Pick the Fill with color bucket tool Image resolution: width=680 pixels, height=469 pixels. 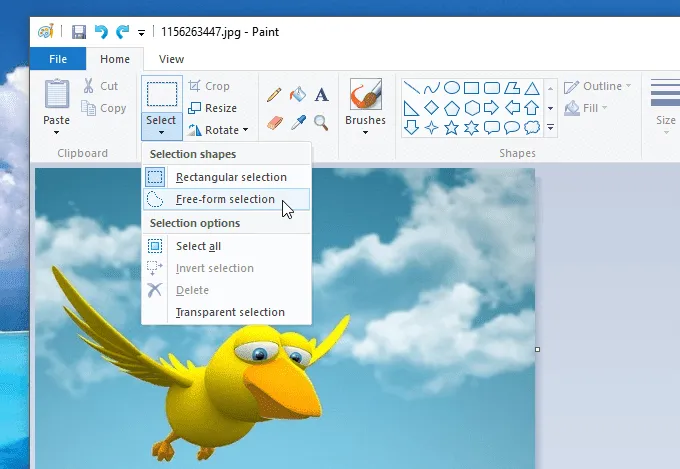[298, 95]
